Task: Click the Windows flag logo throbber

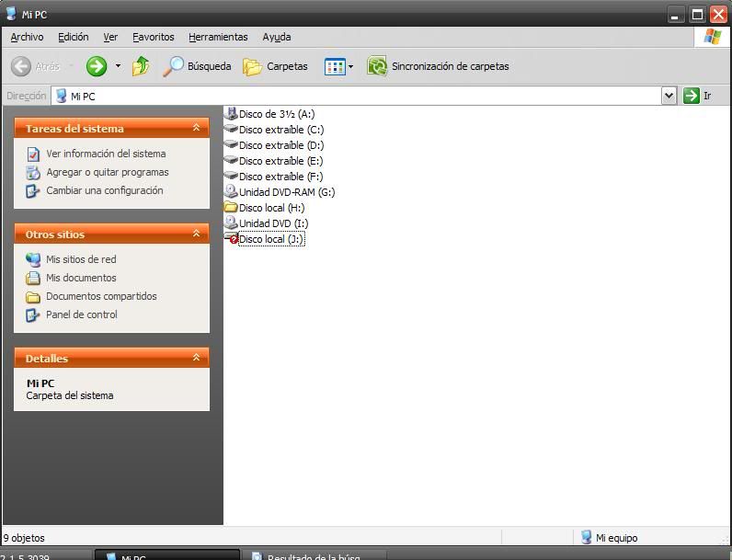Action: [712, 37]
